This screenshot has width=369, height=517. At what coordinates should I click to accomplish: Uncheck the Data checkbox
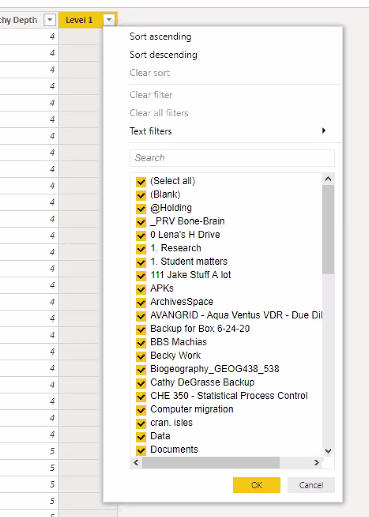point(141,437)
